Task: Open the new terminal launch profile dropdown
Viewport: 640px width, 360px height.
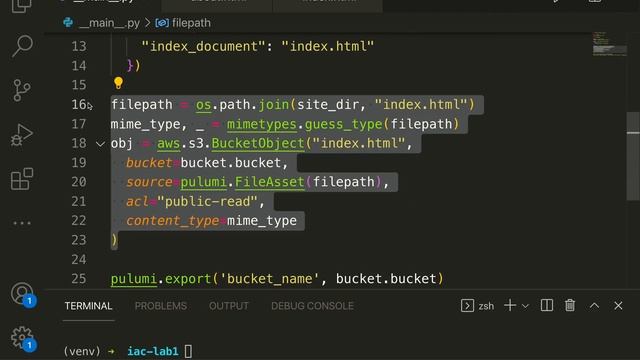Action: [525, 306]
